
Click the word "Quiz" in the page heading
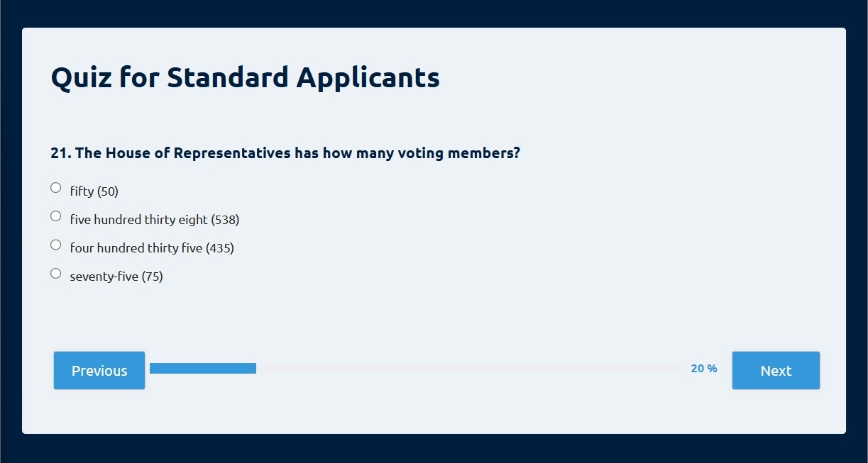(82, 77)
